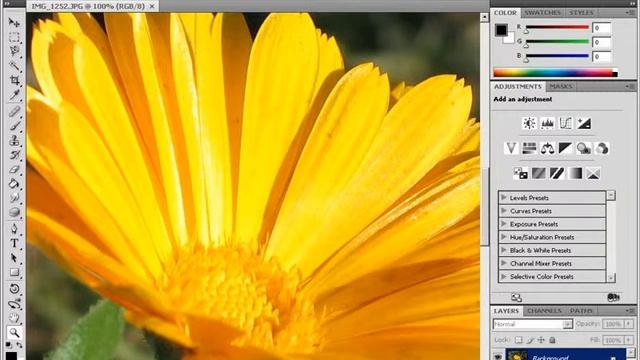Select the Move tool
Viewport: 640px width, 360px height.
pos(14,22)
